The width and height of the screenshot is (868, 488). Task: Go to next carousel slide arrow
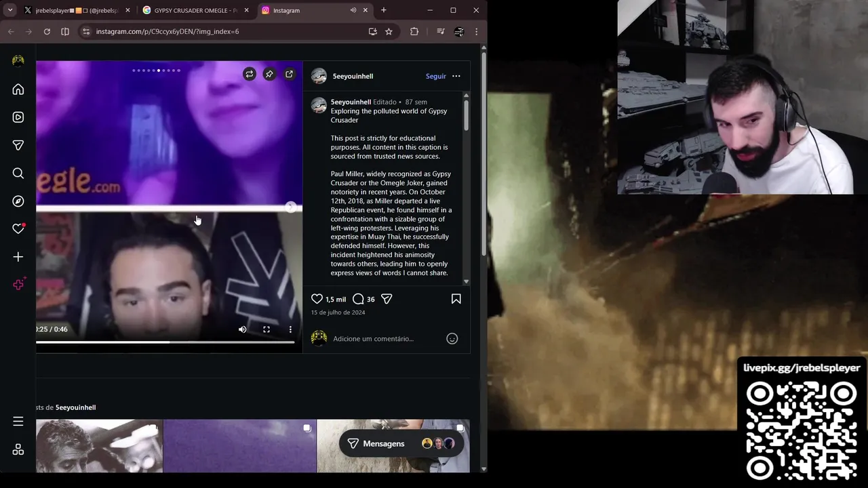coord(290,207)
